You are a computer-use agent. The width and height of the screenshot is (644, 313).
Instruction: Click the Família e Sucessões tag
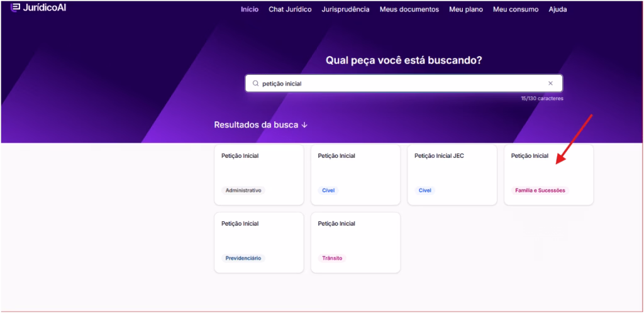pos(540,190)
